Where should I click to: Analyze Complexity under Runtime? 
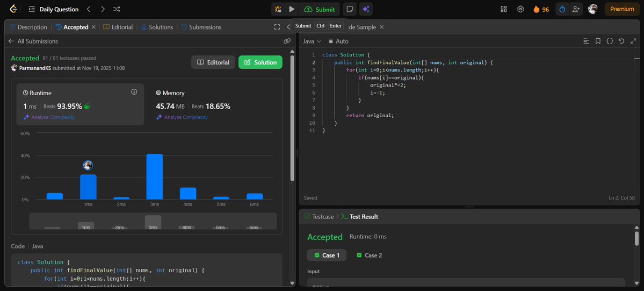(49, 117)
